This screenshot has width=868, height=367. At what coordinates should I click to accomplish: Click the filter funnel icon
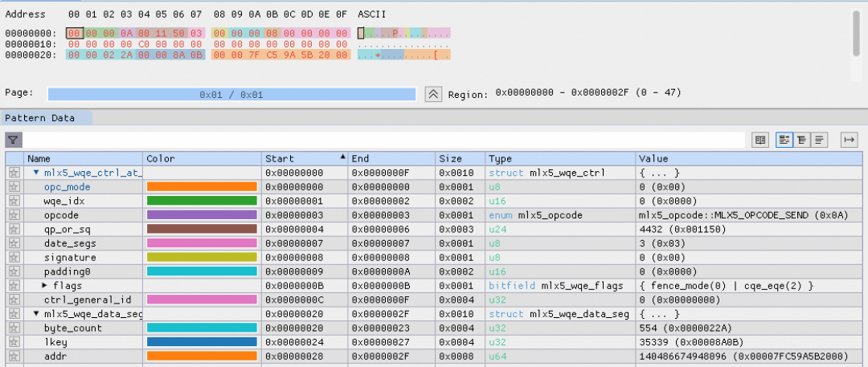[x=14, y=140]
